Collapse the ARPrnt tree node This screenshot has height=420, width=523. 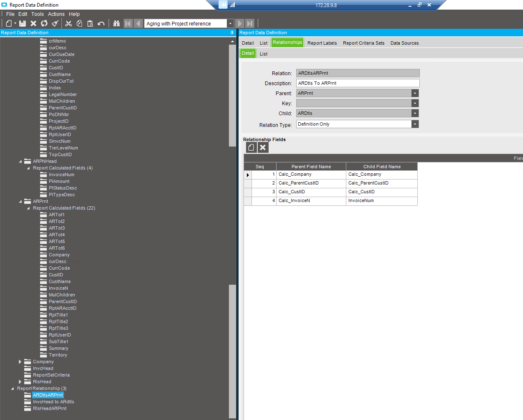(20, 201)
